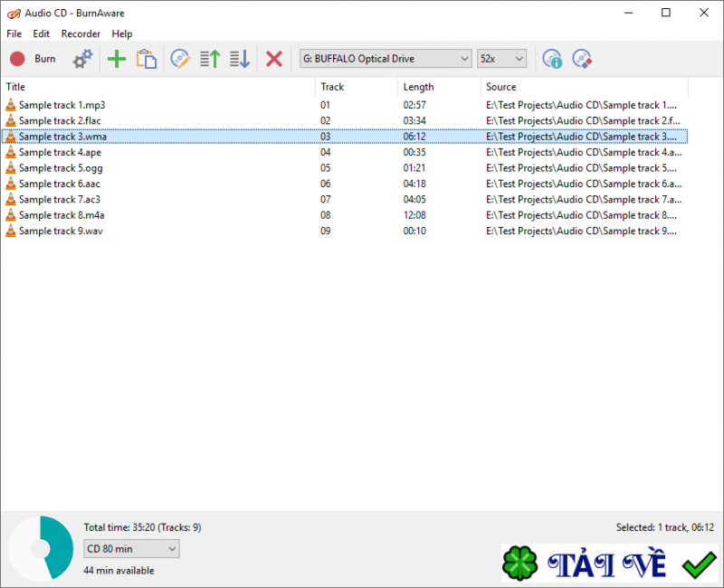724x588 pixels.
Task: Open the Help menu
Action: pyautogui.click(x=122, y=33)
